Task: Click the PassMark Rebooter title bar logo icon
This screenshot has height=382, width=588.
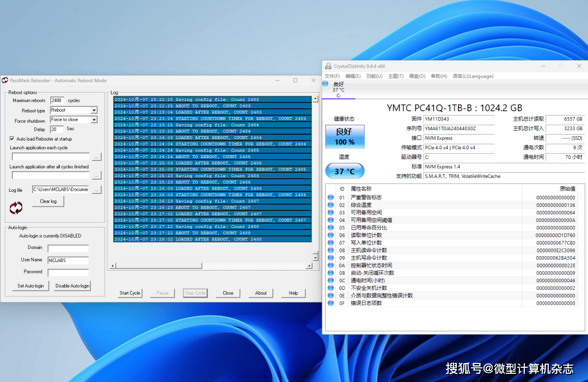Action: (5, 80)
